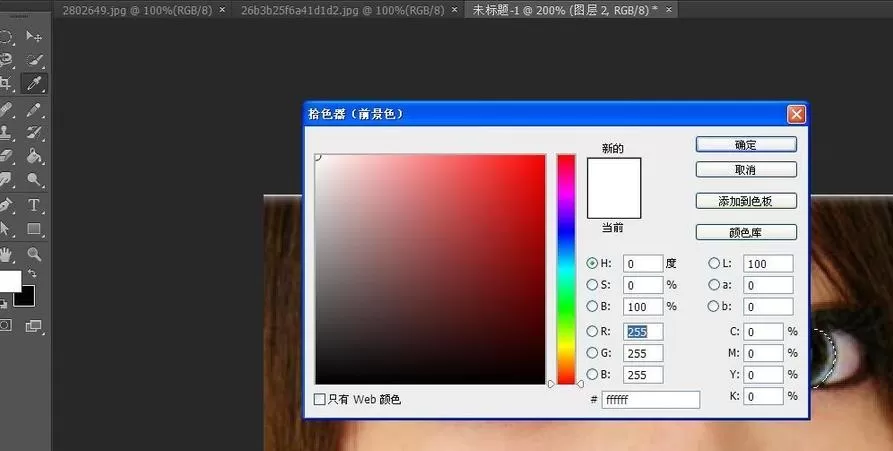Close the 2802649.jpg tab
The width and height of the screenshot is (893, 451).
pos(222,10)
